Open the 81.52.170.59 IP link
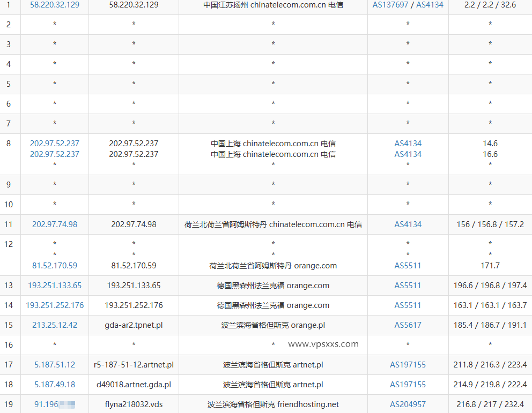The width and height of the screenshot is (532, 413). click(x=55, y=266)
